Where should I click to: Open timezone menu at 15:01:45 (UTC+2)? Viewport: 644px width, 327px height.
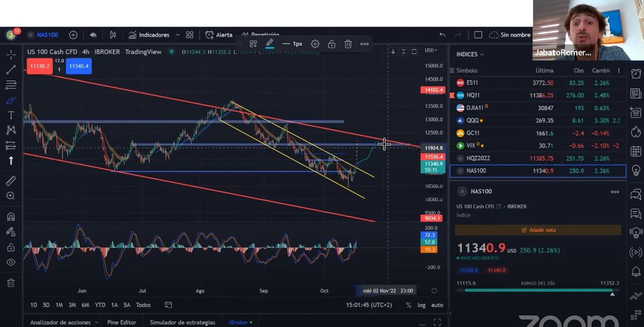click(369, 305)
